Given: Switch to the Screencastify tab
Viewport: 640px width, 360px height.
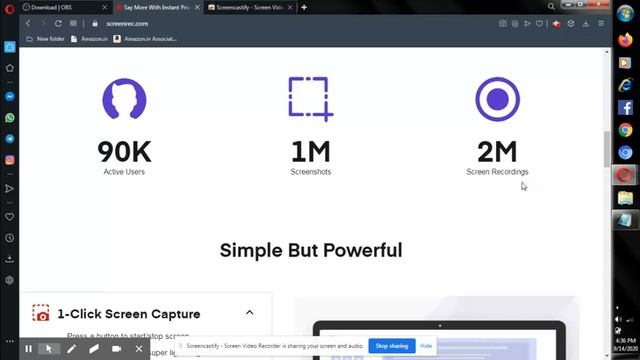Looking at the screenshot, I should coord(251,7).
